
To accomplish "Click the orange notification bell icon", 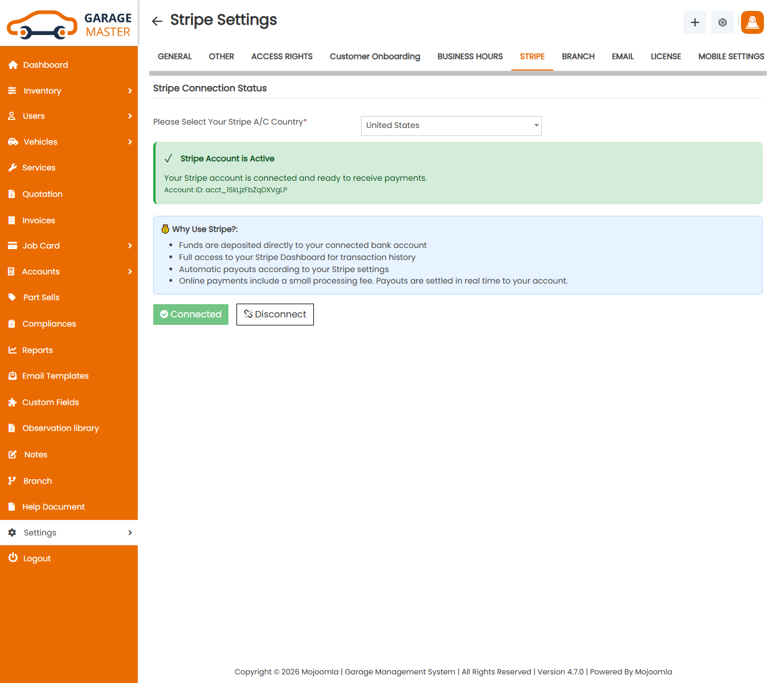I will tap(752, 22).
